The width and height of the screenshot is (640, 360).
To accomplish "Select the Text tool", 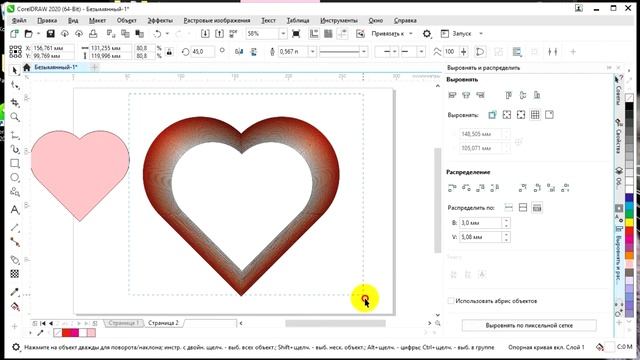I will tap(15, 210).
